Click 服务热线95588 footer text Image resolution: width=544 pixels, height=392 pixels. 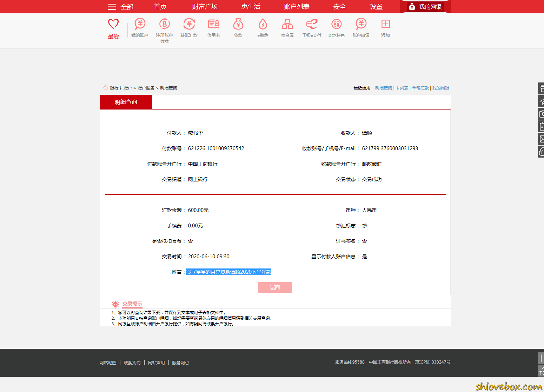(x=350, y=362)
